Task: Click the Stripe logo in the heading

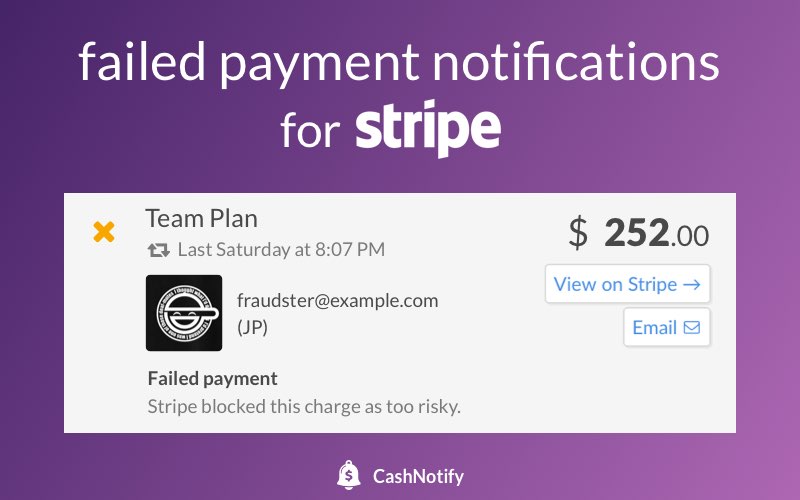Action: tap(428, 129)
